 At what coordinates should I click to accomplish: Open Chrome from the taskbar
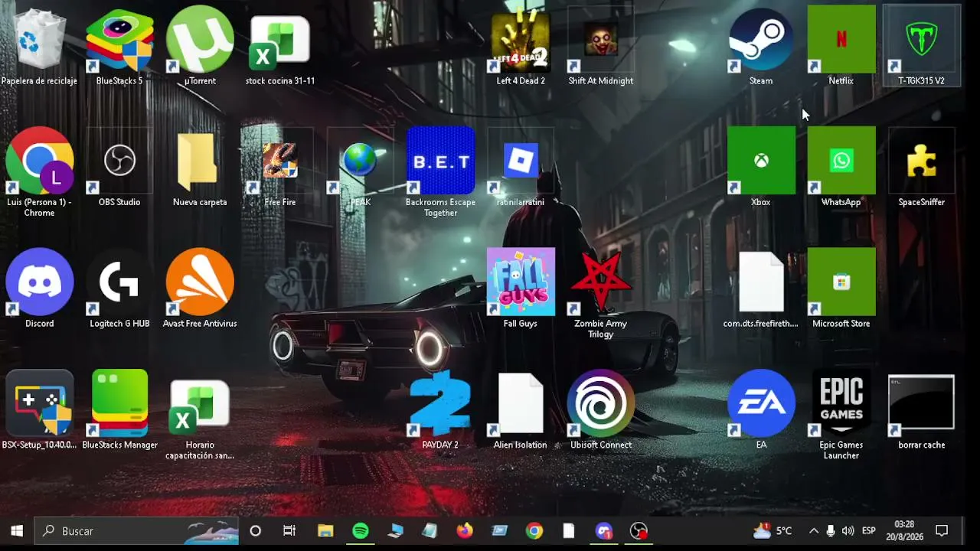click(534, 531)
